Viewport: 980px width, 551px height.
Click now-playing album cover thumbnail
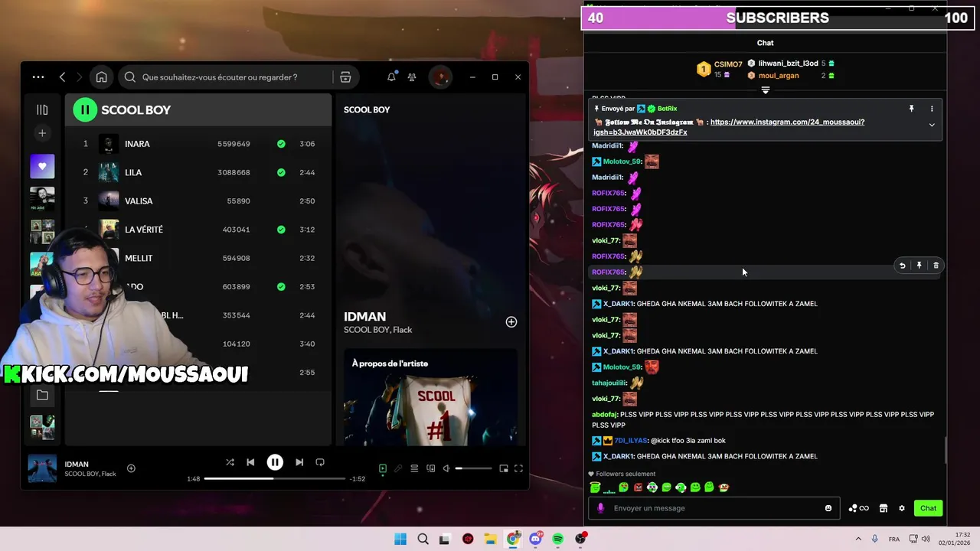[42, 468]
